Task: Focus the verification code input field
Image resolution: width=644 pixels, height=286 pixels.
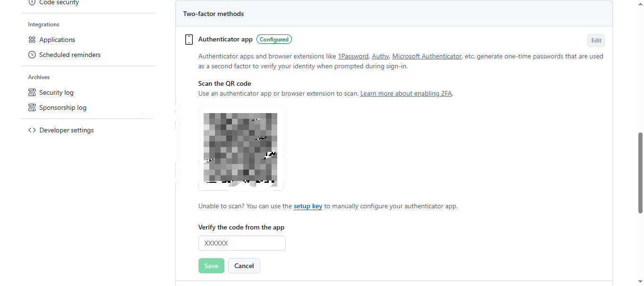Action: point(242,244)
